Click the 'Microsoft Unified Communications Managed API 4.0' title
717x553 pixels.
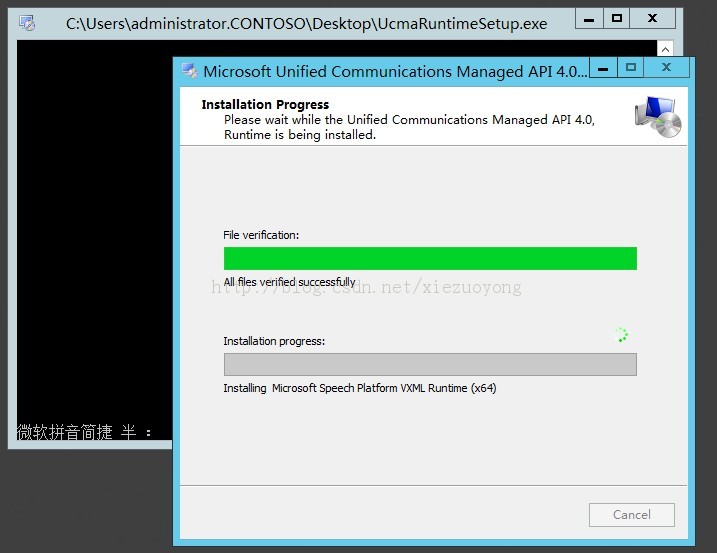click(x=395, y=71)
